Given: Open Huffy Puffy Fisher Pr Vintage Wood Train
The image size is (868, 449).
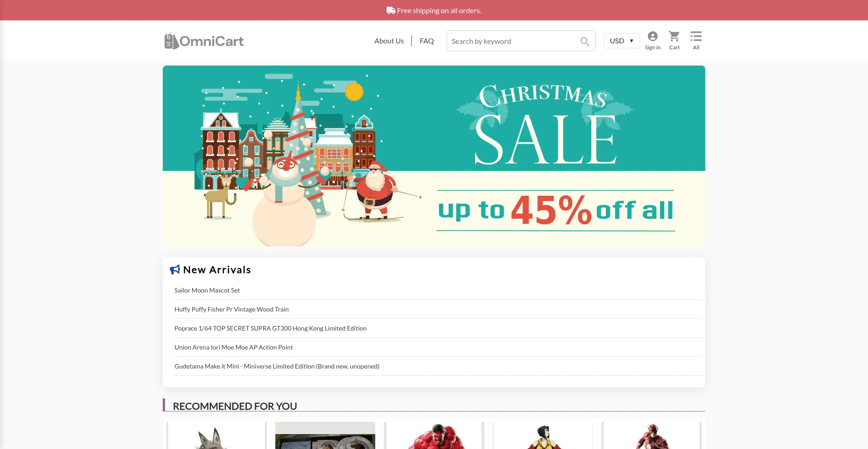Looking at the screenshot, I should click(x=231, y=309).
